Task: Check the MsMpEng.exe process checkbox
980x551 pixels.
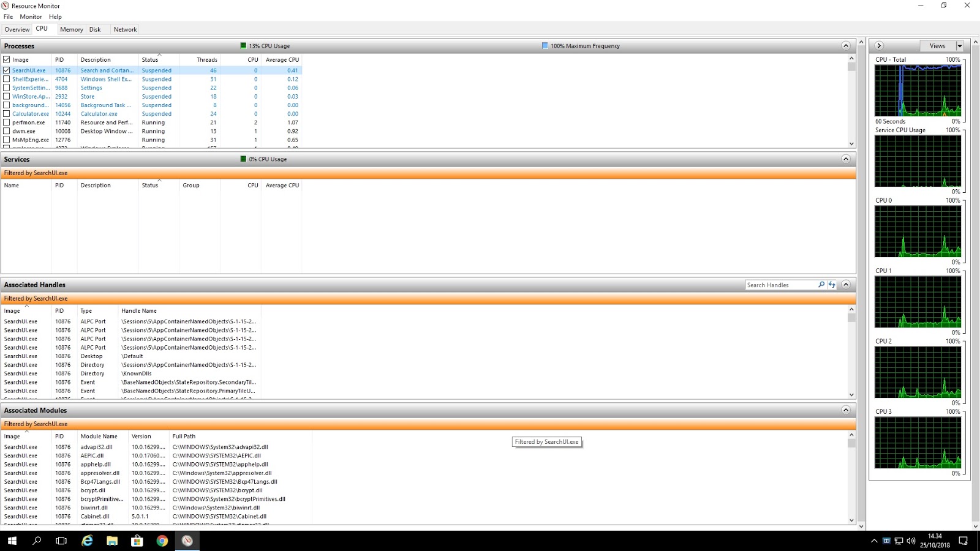Action: click(7, 140)
